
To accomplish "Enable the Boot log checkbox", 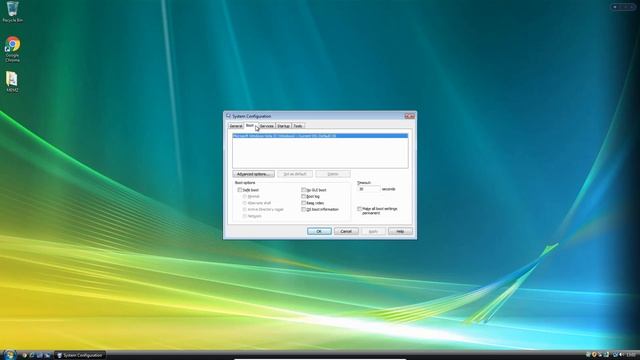I will tap(303, 196).
